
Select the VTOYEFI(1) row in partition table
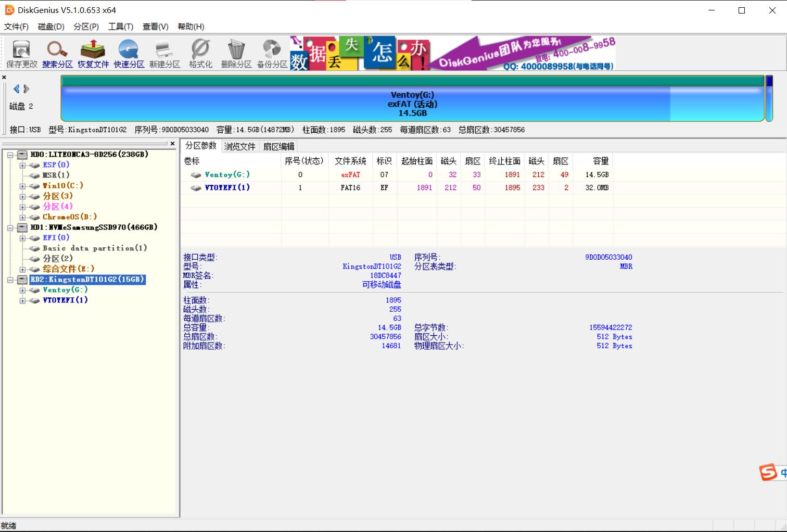click(x=227, y=187)
